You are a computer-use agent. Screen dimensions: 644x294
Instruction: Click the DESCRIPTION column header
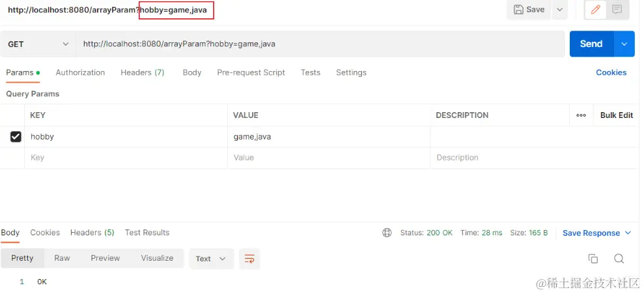(x=462, y=115)
